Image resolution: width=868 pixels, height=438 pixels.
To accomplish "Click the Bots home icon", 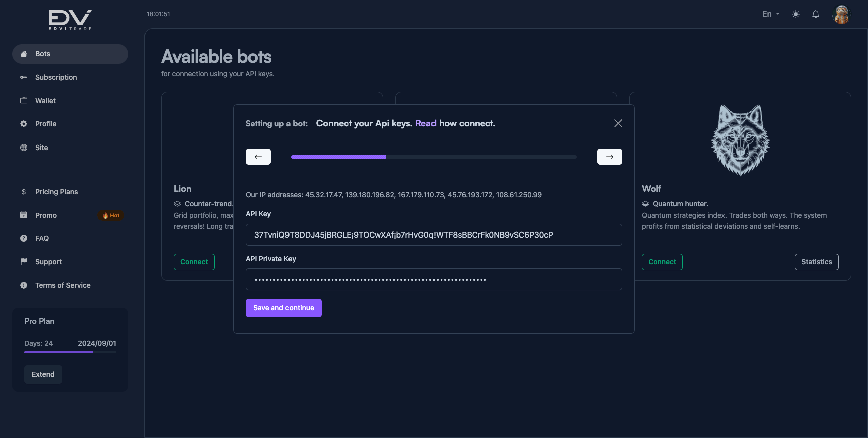I will pyautogui.click(x=24, y=54).
